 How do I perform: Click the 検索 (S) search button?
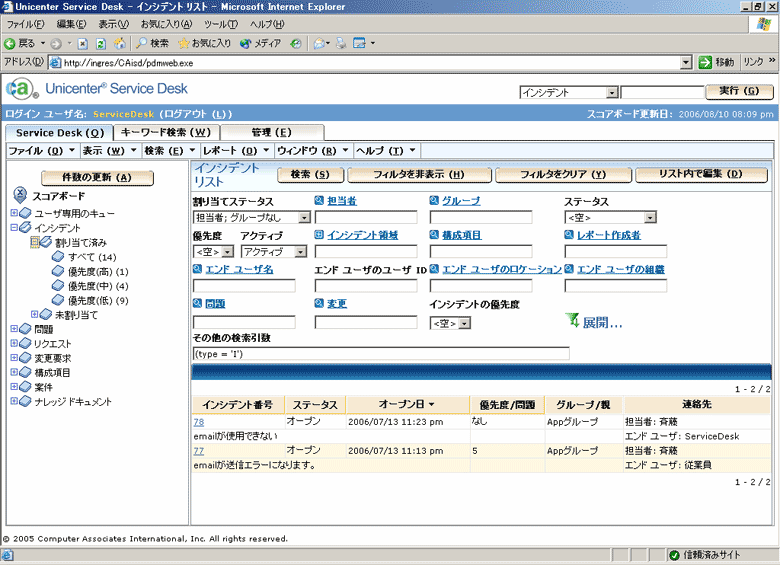tap(310, 175)
